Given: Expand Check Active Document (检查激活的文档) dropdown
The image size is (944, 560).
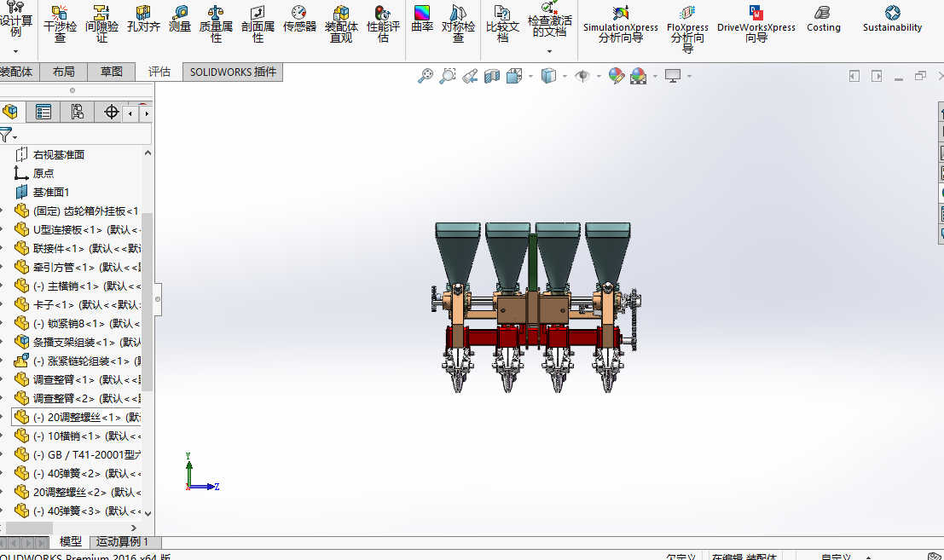Looking at the screenshot, I should [x=549, y=52].
